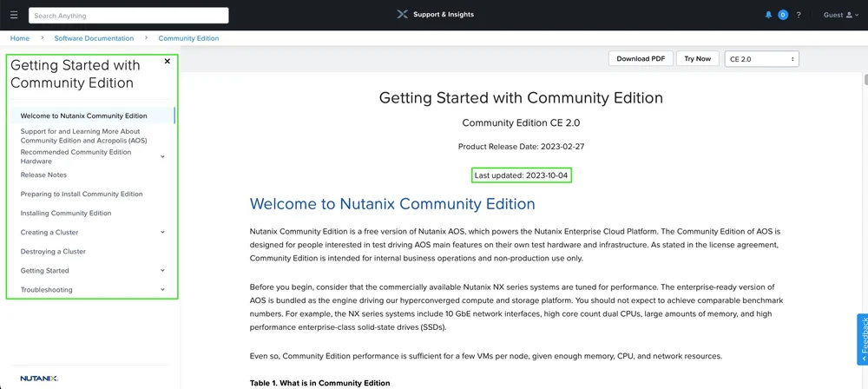Screen dimensions: 868x389
Task: Open Destroying a Cluster topic
Action: click(53, 251)
